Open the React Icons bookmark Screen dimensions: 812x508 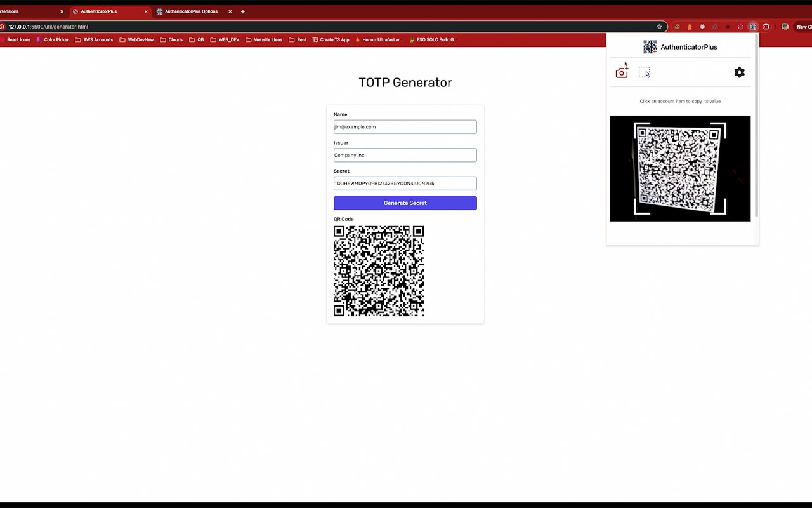coord(18,39)
